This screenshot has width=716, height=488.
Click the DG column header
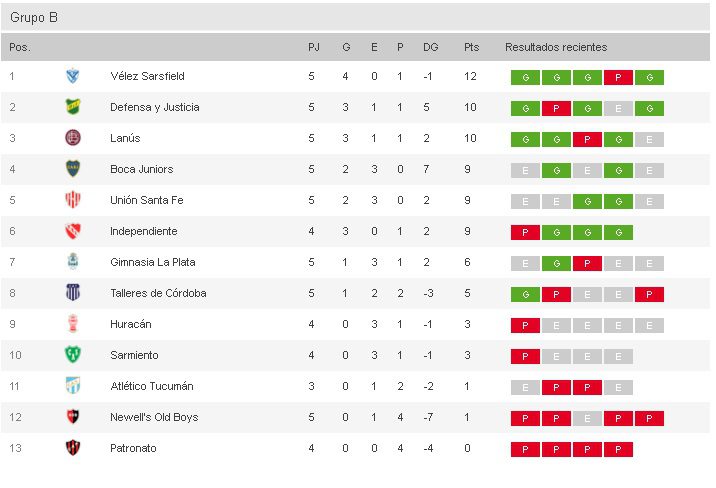(430, 47)
